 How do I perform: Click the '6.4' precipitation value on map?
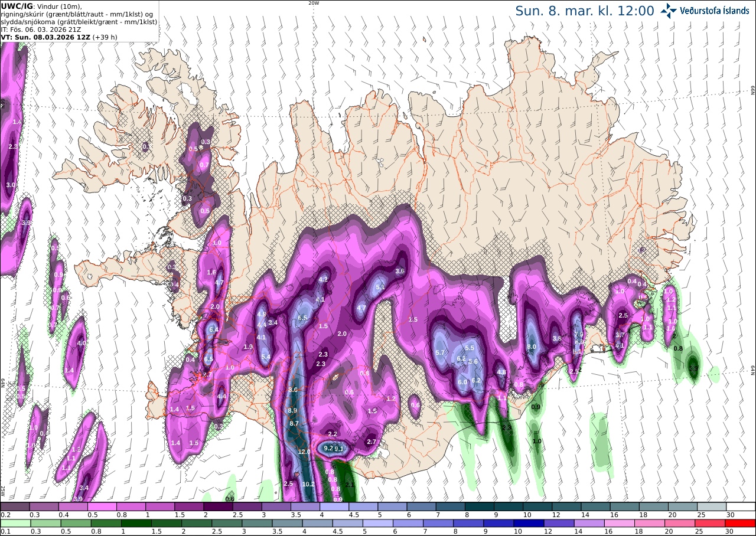(x=214, y=329)
